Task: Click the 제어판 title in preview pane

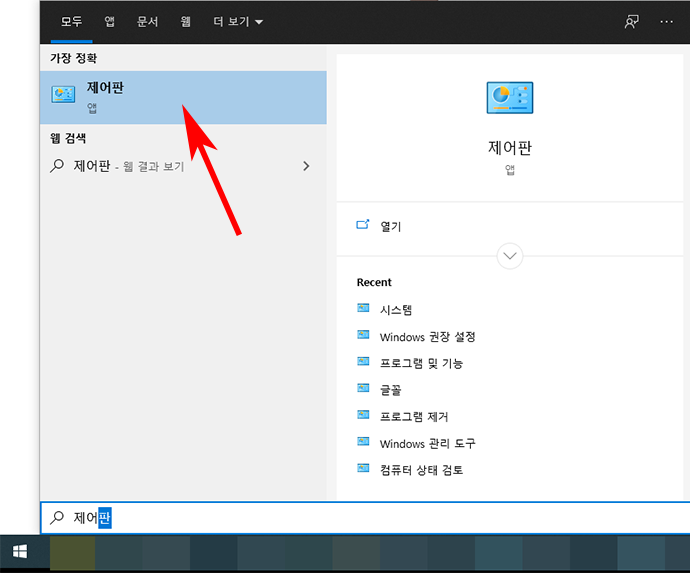Action: click(510, 148)
